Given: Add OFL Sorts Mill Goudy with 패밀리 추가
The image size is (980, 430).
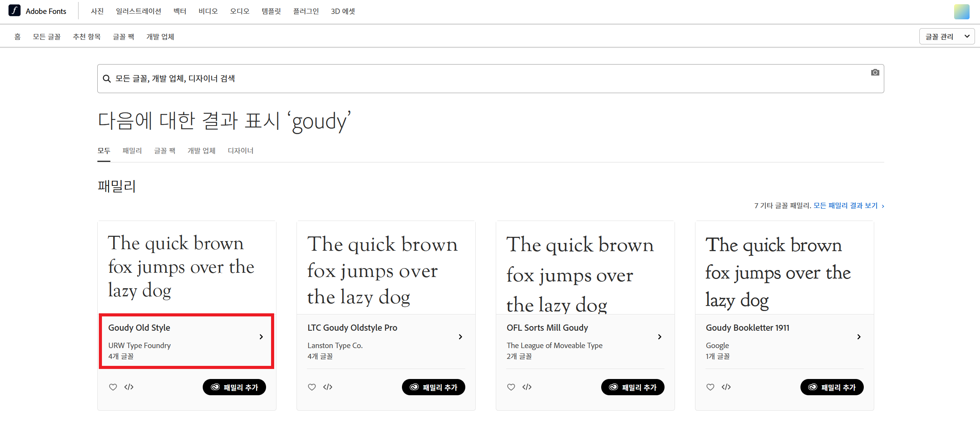Looking at the screenshot, I should 633,387.
